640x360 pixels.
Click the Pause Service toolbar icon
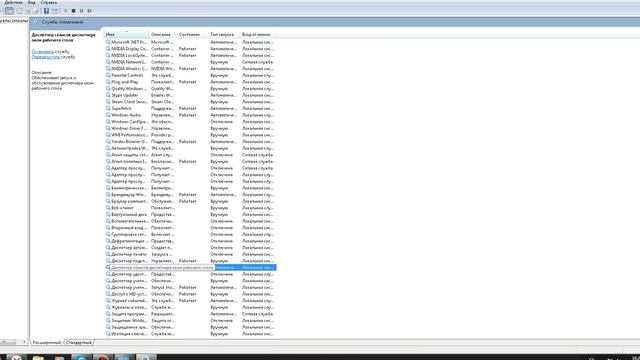pos(81,11)
